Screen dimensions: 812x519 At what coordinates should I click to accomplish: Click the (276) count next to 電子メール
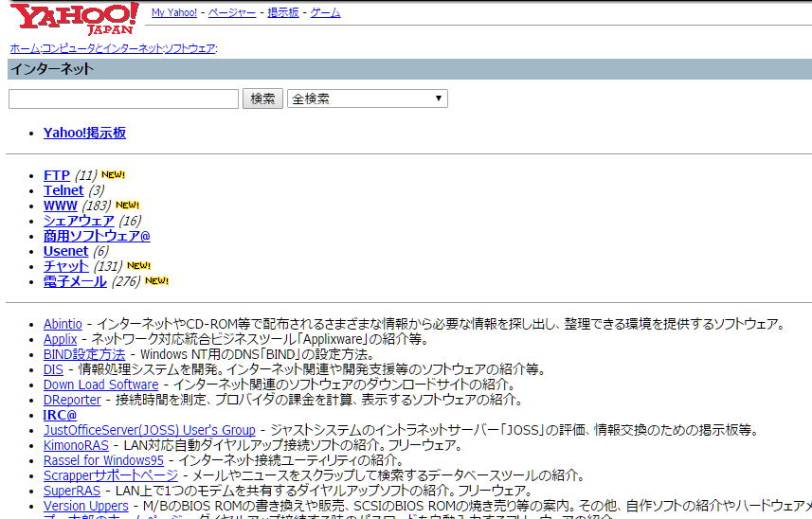[x=126, y=281]
